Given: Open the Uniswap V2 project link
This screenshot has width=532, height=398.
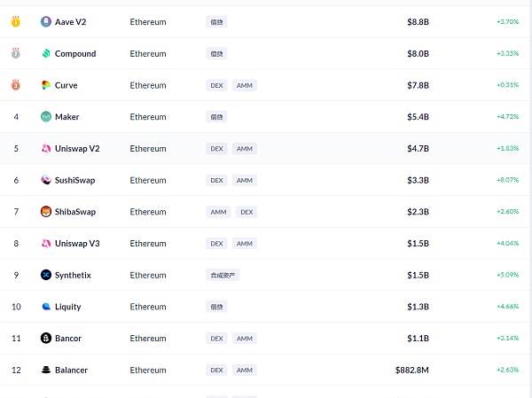Looking at the screenshot, I should (x=77, y=149).
